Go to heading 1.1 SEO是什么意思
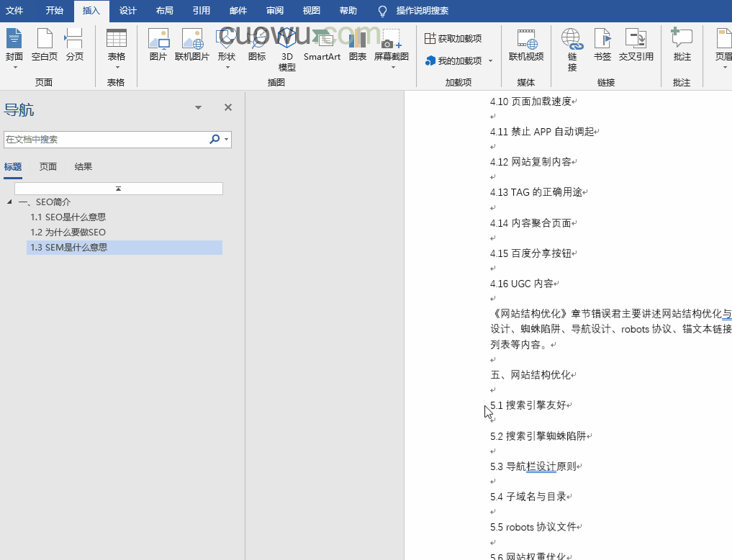732x560 pixels. click(68, 217)
